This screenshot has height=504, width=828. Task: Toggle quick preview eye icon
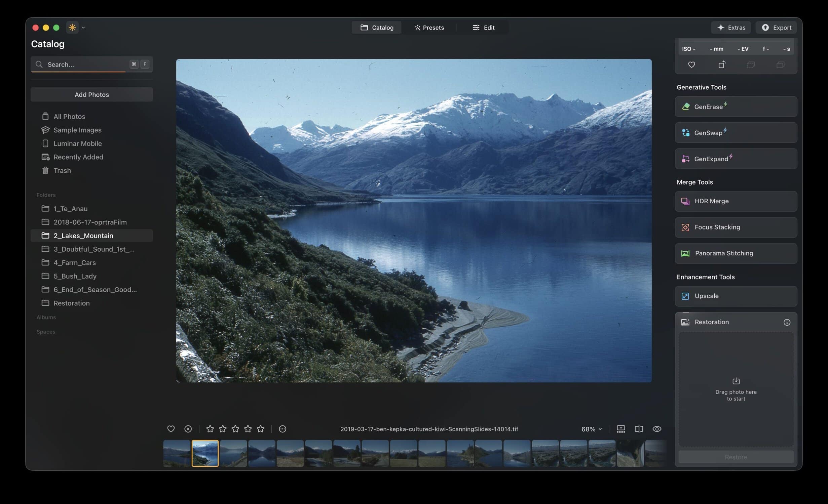[x=656, y=429]
